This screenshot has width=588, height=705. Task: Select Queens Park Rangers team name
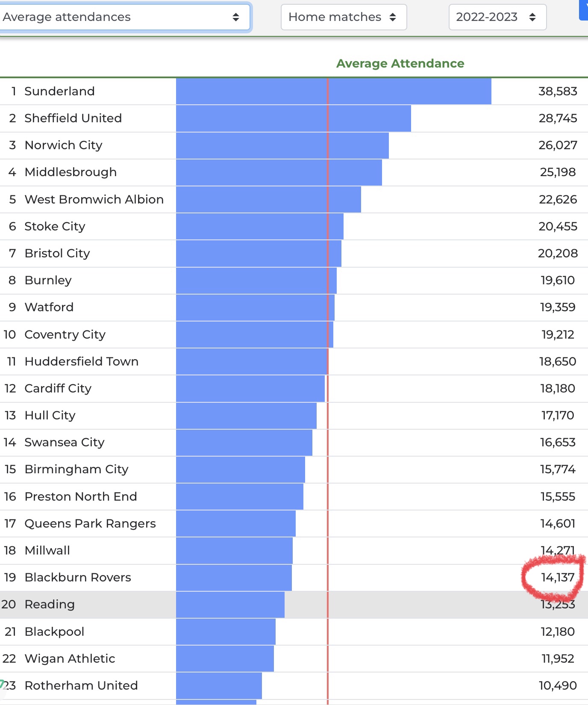pyautogui.click(x=90, y=523)
